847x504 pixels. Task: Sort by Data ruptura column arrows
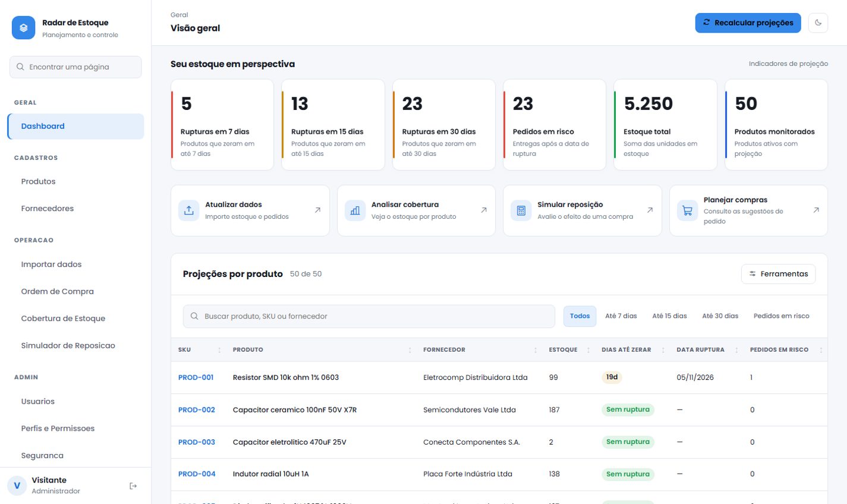coord(736,350)
